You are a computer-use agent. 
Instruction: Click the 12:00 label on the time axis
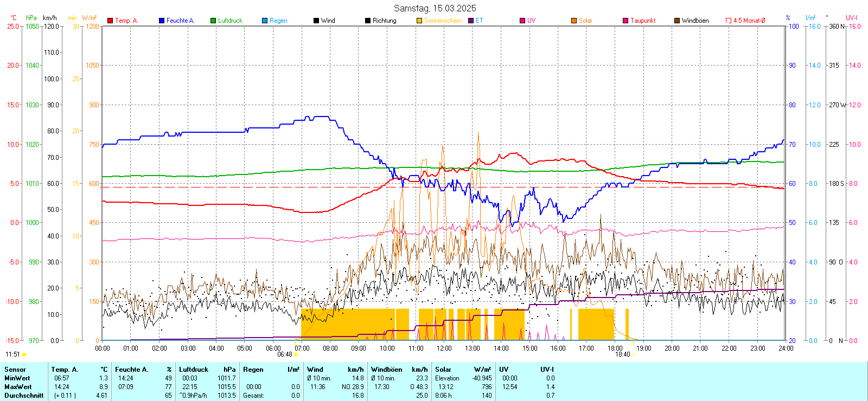(x=444, y=348)
